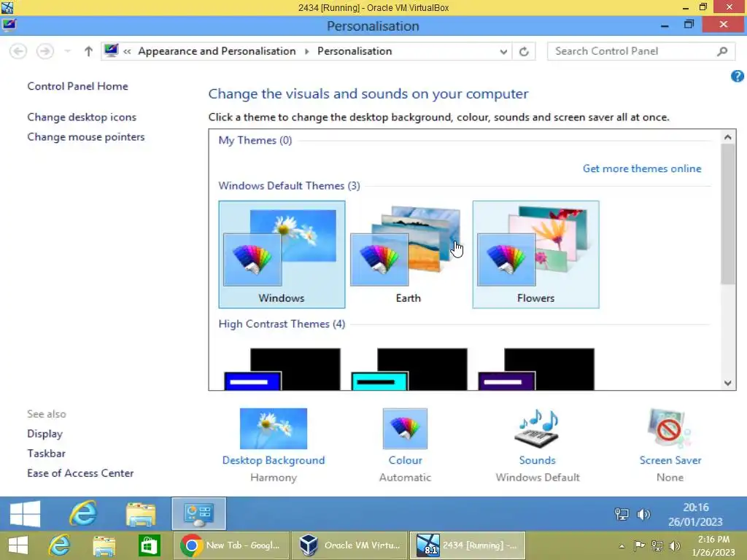Select the Windows theme
Image resolution: width=747 pixels, height=560 pixels.
click(x=282, y=254)
